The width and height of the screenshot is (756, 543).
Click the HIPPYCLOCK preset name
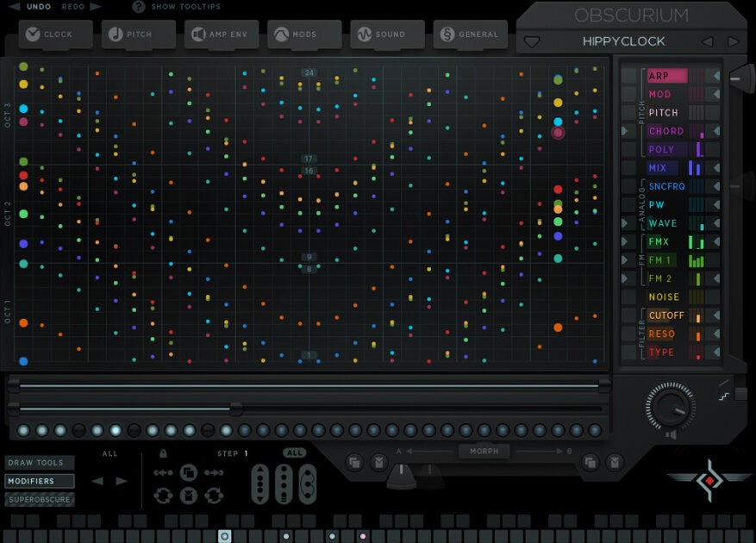(623, 41)
